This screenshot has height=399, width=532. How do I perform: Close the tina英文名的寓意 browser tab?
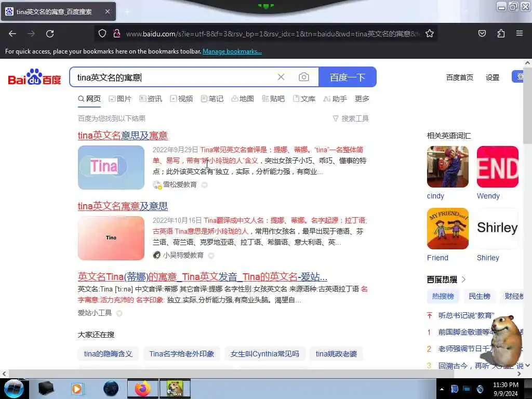click(x=107, y=11)
